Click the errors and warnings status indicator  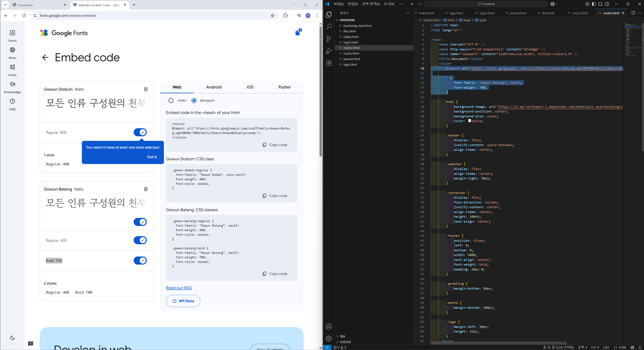click(x=340, y=347)
